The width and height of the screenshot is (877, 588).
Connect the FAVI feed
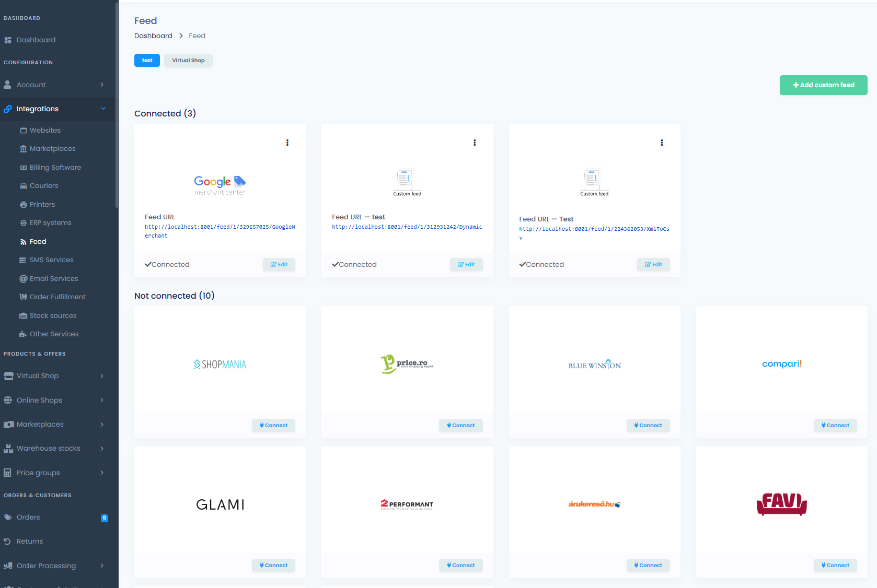(835, 566)
